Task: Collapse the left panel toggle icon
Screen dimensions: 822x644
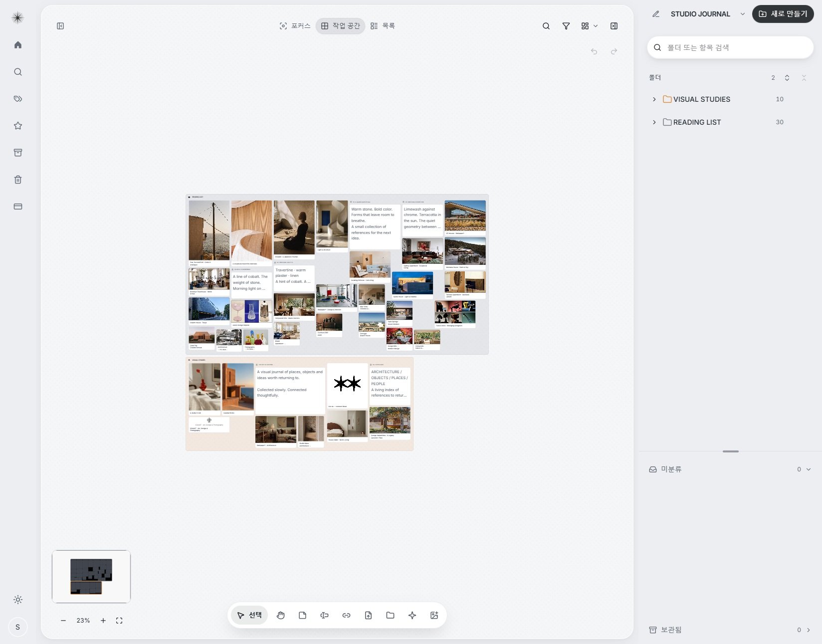Action: point(60,26)
